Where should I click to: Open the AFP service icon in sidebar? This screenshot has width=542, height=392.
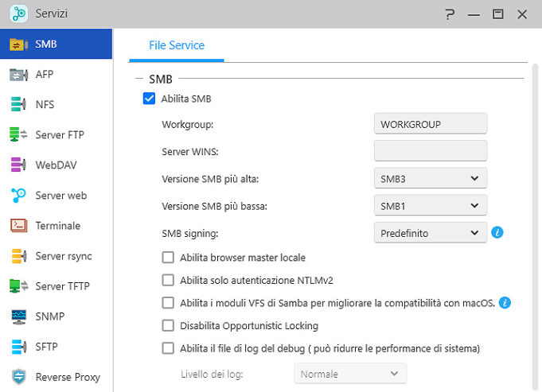[19, 75]
